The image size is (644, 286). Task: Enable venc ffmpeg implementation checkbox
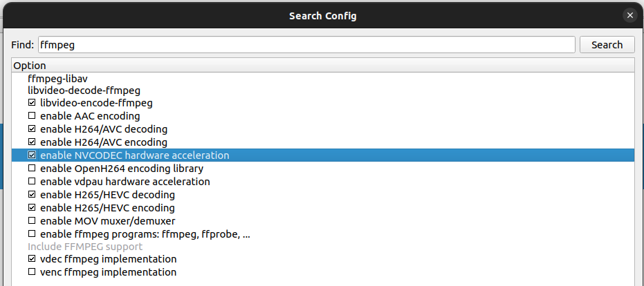coord(32,272)
